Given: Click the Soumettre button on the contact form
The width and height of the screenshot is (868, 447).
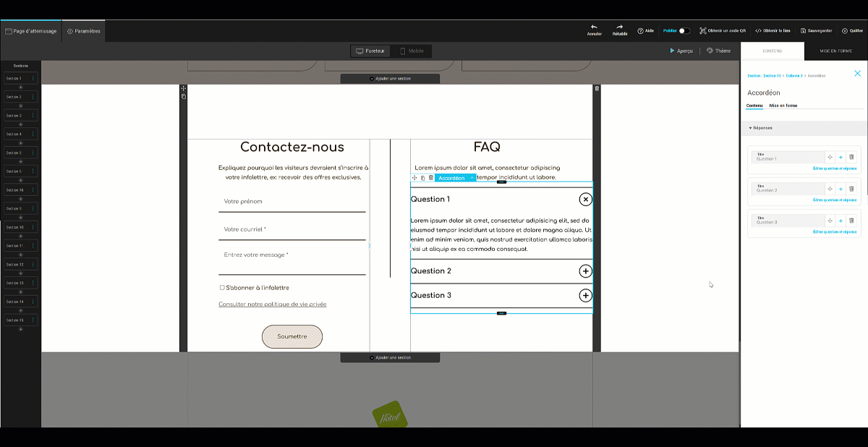Looking at the screenshot, I should pos(292,336).
